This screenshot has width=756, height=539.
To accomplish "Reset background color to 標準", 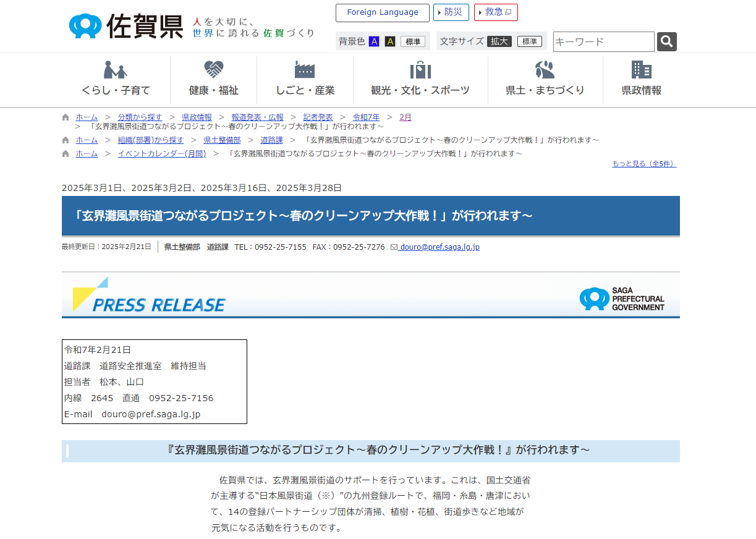I will [x=412, y=41].
